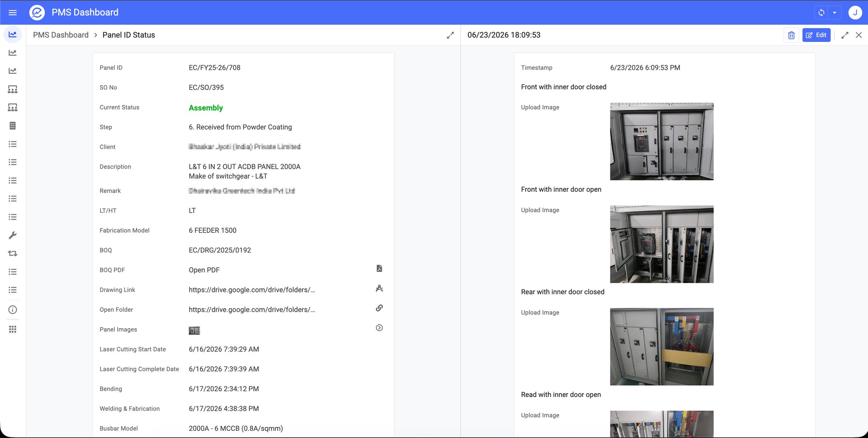This screenshot has height=438, width=868.
Task: Expand the image detail pane beside Edit
Action: coord(845,35)
